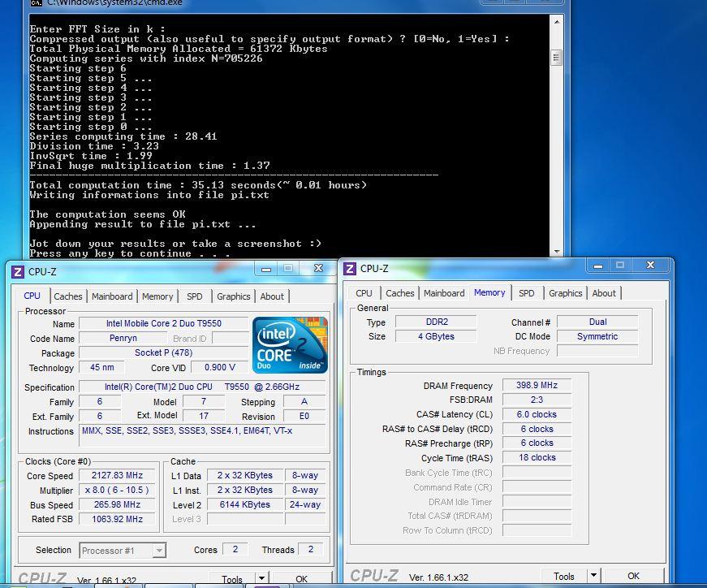Viewport: 707px width, 588px height.
Task: Switch to CPU tab in right CPU-Z window
Action: tap(364, 293)
